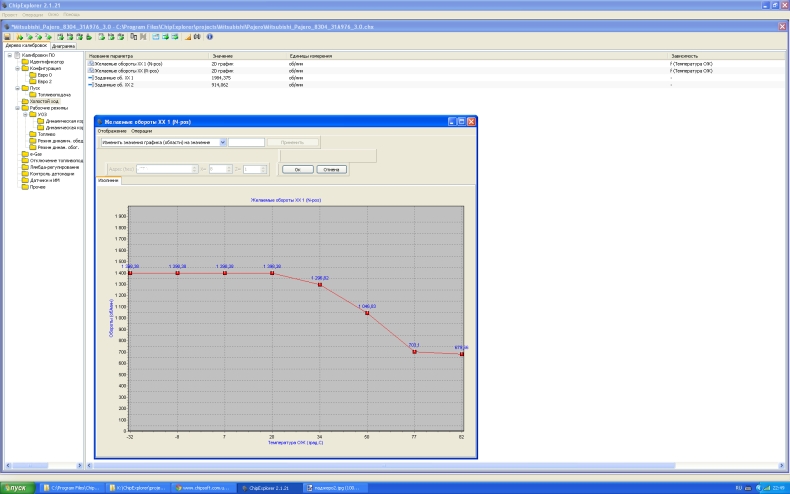Click the 1 046,83 data point on the chart
Screen dimensions: 790x494
click(367, 313)
